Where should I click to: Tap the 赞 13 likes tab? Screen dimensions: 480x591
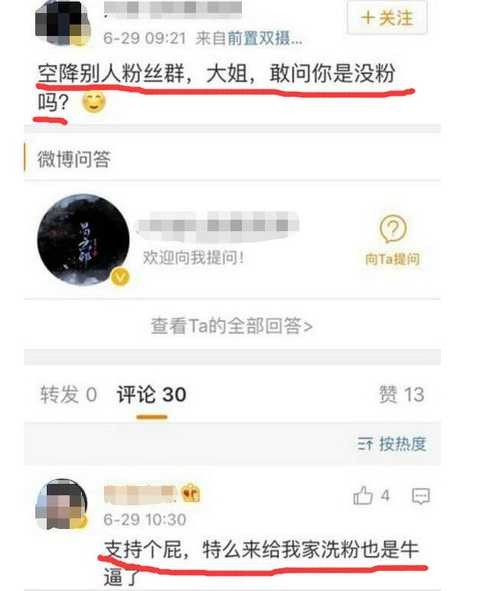402,395
